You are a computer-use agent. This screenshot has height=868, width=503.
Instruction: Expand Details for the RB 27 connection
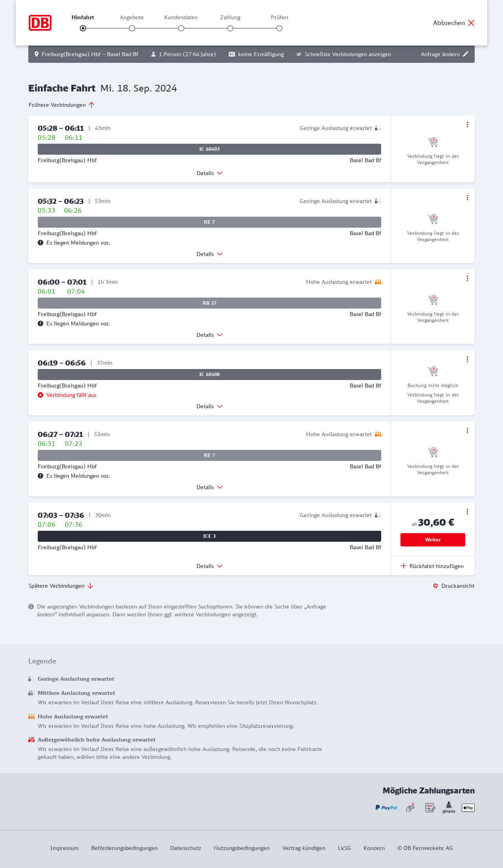coord(209,335)
